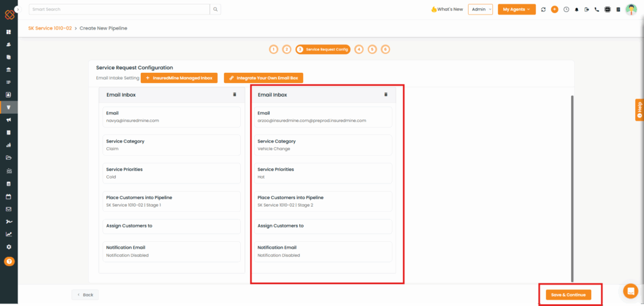This screenshot has height=306, width=644.
Task: Open the megaphone campaigns icon in sidebar
Action: coord(9,119)
